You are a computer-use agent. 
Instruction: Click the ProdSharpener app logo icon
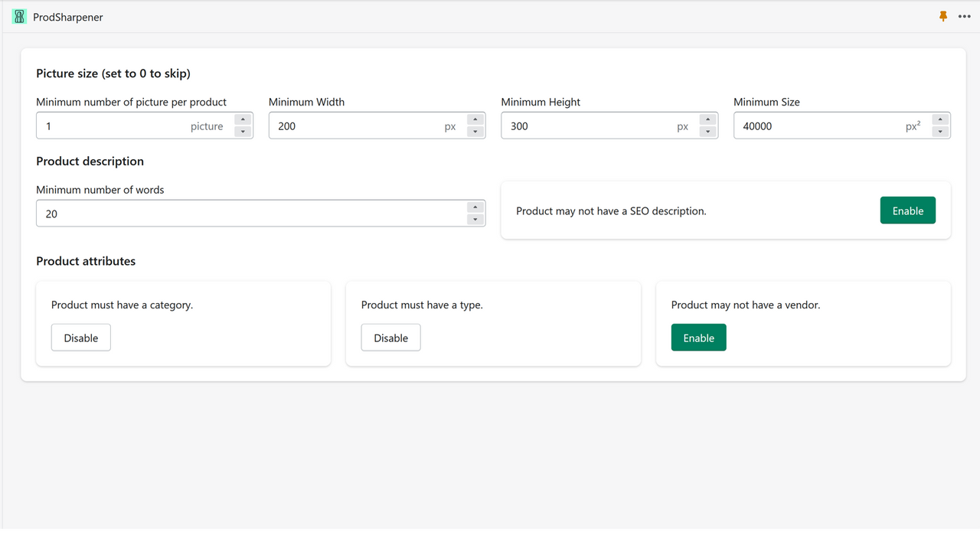click(x=19, y=17)
